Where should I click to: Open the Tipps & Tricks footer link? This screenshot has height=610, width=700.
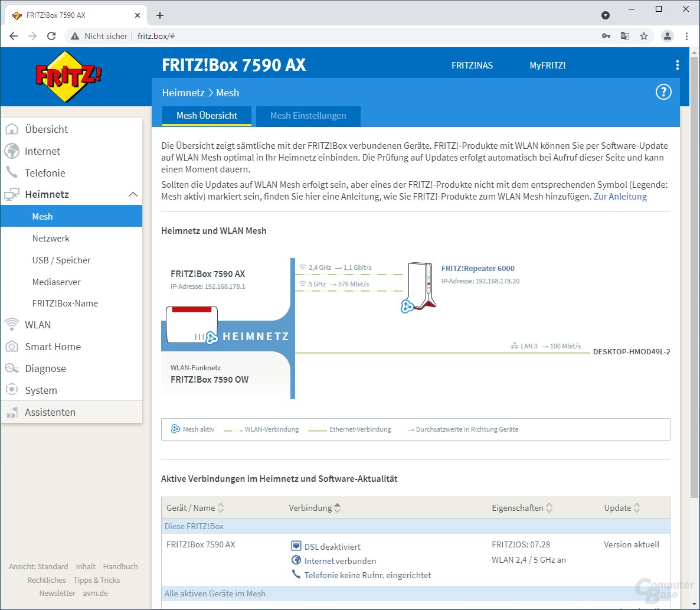96,580
